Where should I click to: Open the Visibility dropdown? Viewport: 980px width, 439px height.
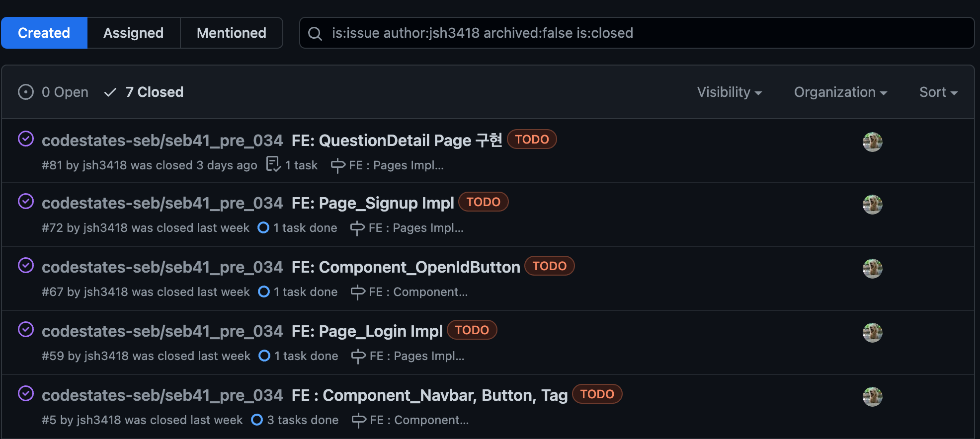[x=729, y=92]
